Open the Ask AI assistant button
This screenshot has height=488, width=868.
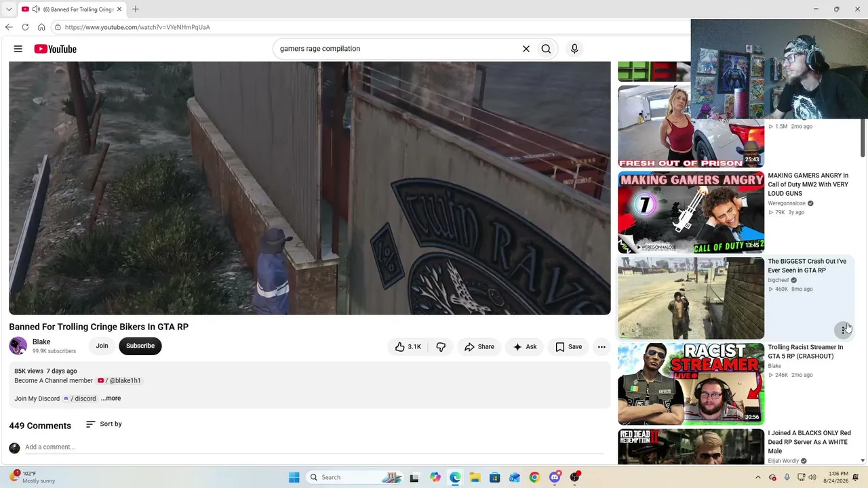[x=525, y=346]
